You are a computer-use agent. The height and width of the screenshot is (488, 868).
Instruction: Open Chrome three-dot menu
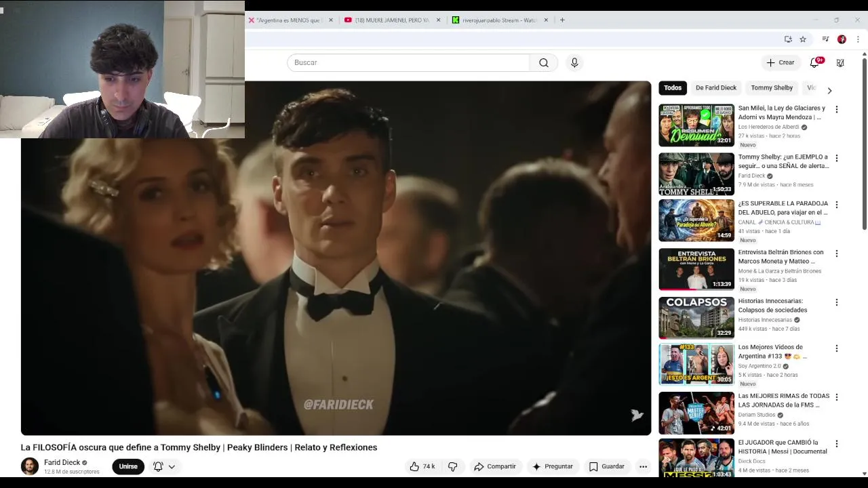tap(858, 39)
